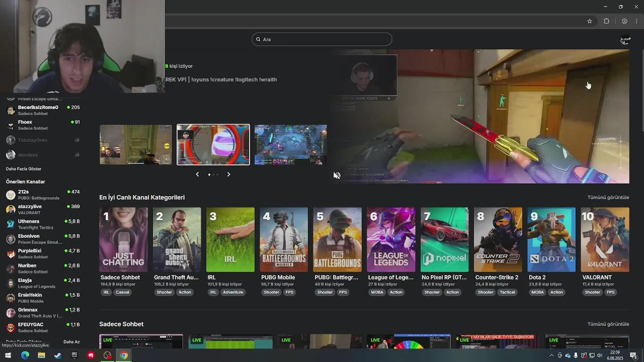Click the Sadece Sohbet category title link

pos(120,278)
